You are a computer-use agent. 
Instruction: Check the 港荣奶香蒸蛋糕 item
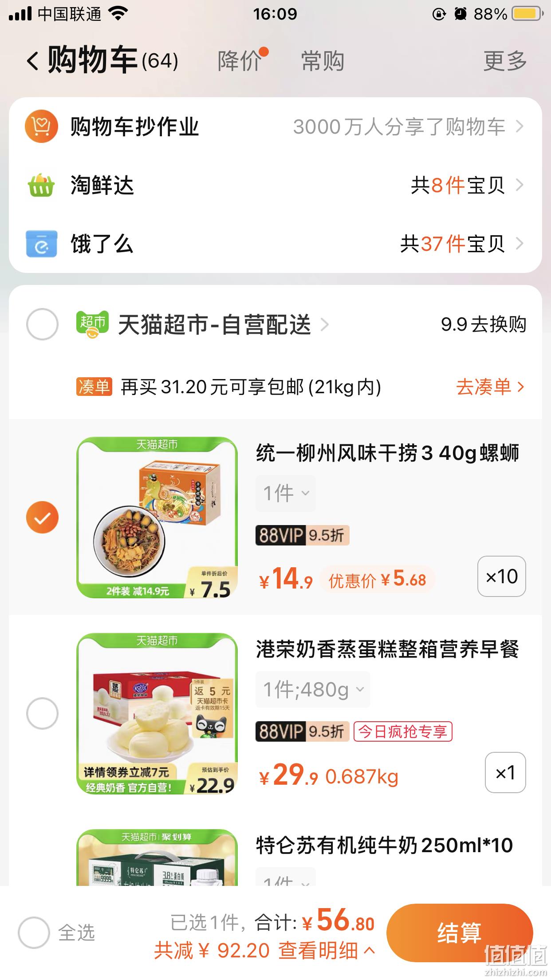pos(42,713)
